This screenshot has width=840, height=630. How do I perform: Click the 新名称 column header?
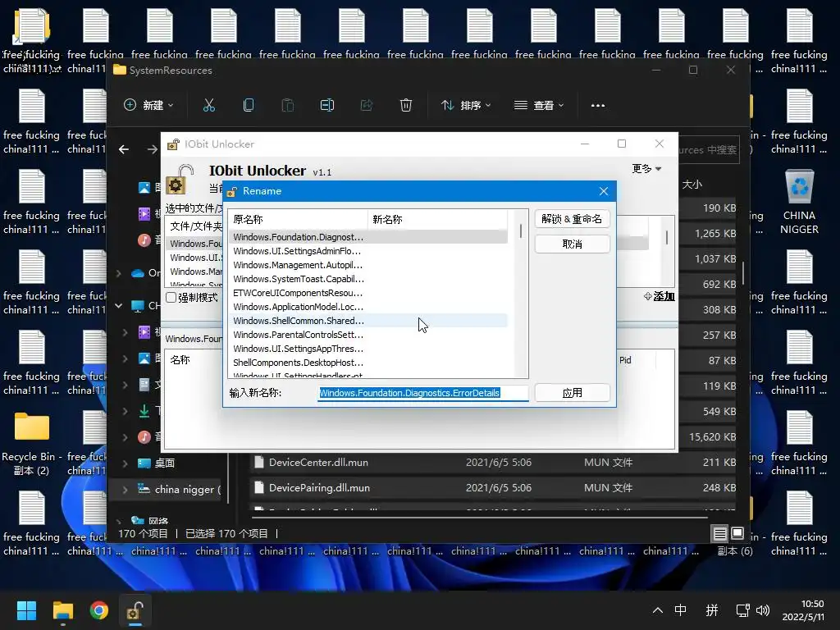[x=437, y=220]
